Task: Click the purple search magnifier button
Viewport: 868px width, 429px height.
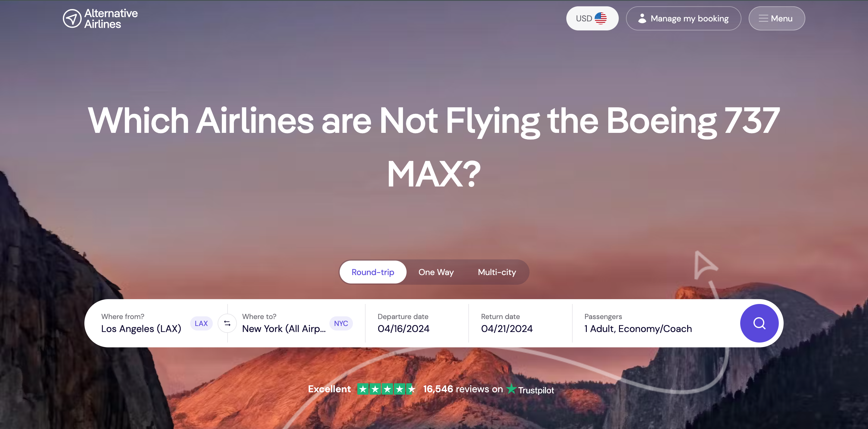Action: tap(759, 323)
